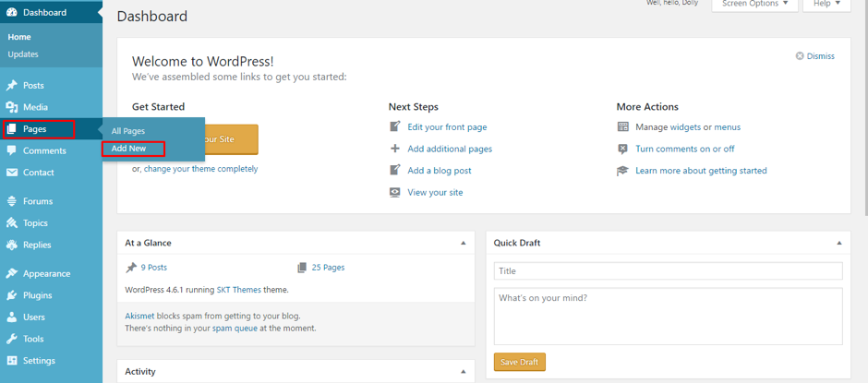This screenshot has height=383, width=868.
Task: Click the Users person icon
Action: (12, 317)
